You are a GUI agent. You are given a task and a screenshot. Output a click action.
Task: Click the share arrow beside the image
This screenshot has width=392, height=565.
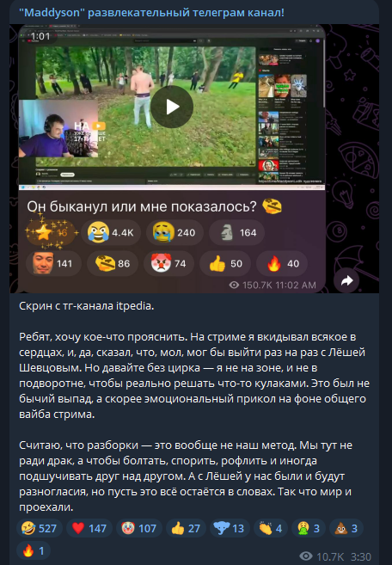pyautogui.click(x=346, y=280)
